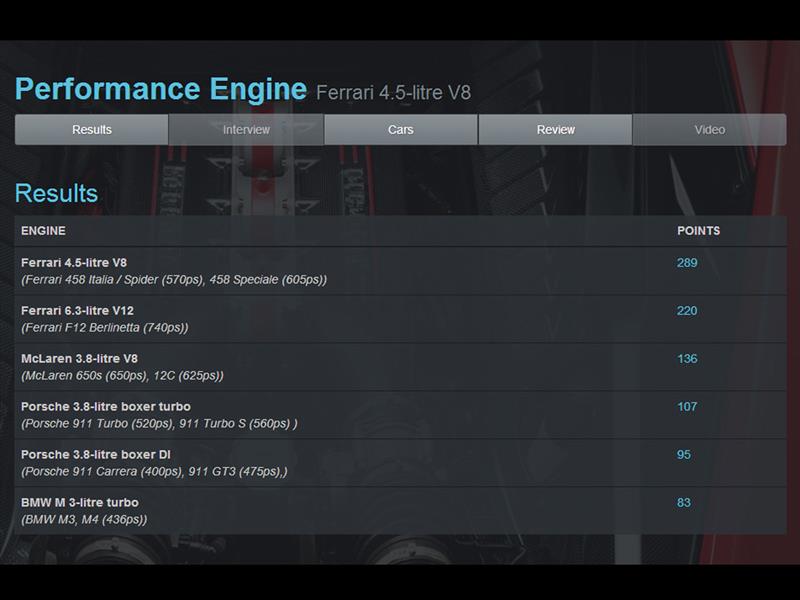Open the McLaren 3.8-litre V8 entry
The image size is (800, 600).
pyautogui.click(x=79, y=359)
